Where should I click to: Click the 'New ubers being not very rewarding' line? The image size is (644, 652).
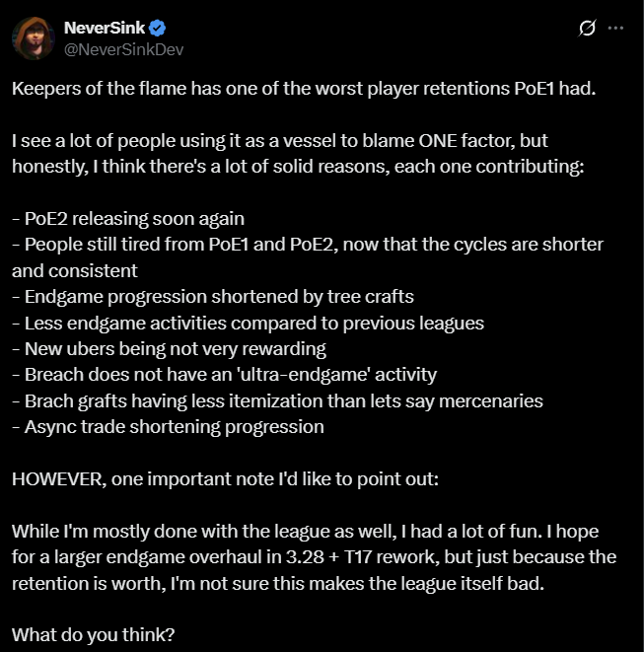click(x=170, y=348)
